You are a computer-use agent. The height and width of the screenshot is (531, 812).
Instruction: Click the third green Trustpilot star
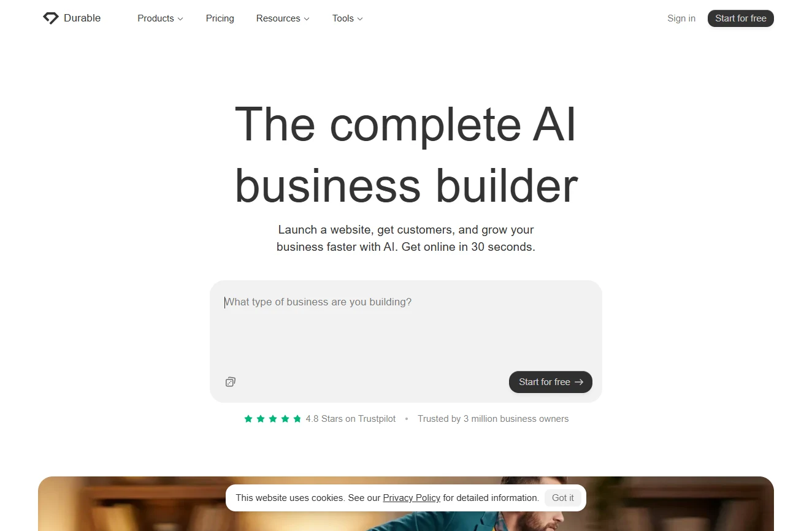[x=273, y=419]
